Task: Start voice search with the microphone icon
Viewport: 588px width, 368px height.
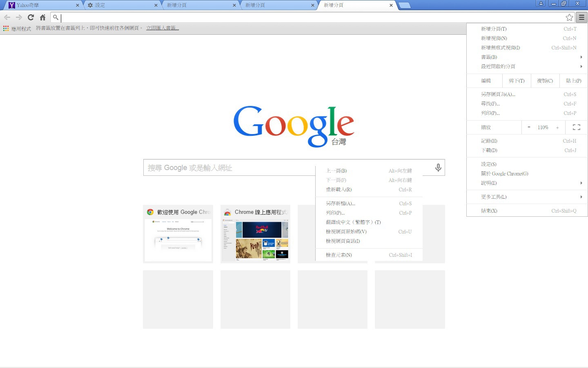Action: pos(438,168)
